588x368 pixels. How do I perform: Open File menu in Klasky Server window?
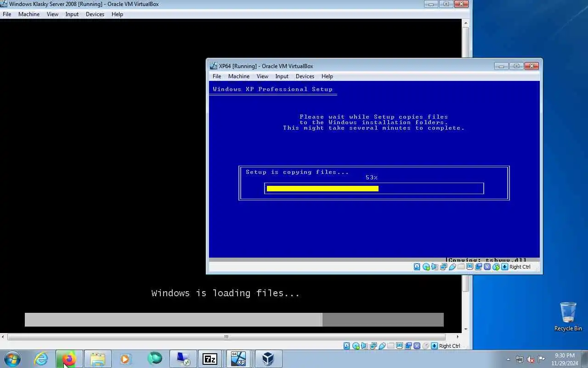click(x=7, y=14)
